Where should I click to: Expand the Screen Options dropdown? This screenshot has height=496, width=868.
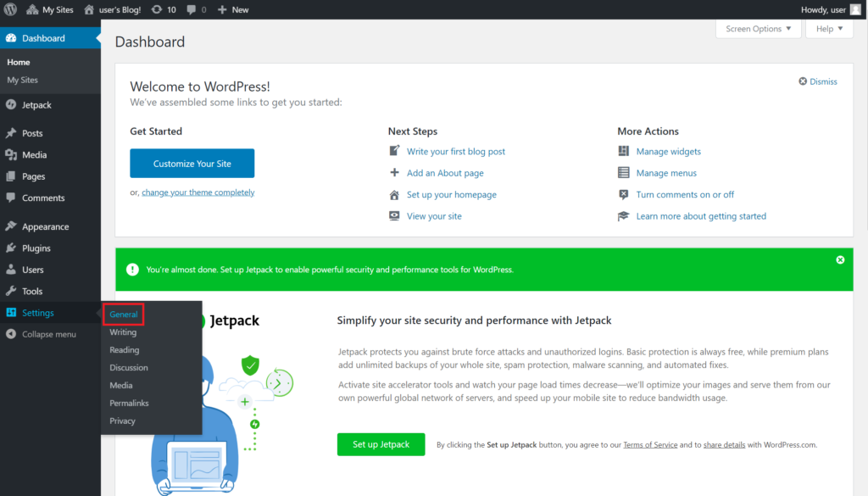pyautogui.click(x=758, y=29)
